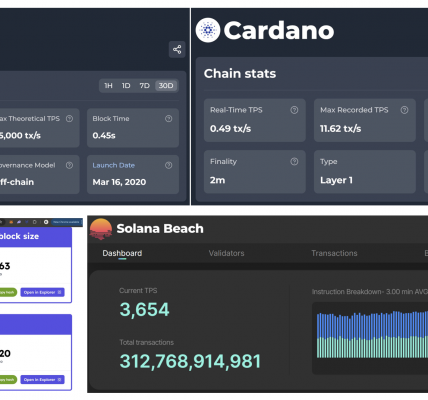Click the Type label in Chain stats

pyautogui.click(x=329, y=162)
